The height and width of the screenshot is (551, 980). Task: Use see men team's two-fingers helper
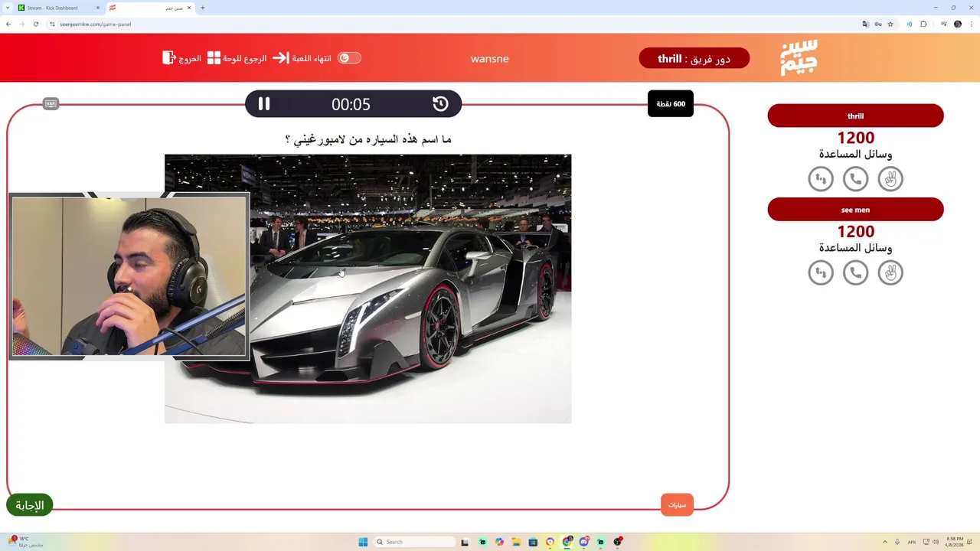(x=890, y=272)
